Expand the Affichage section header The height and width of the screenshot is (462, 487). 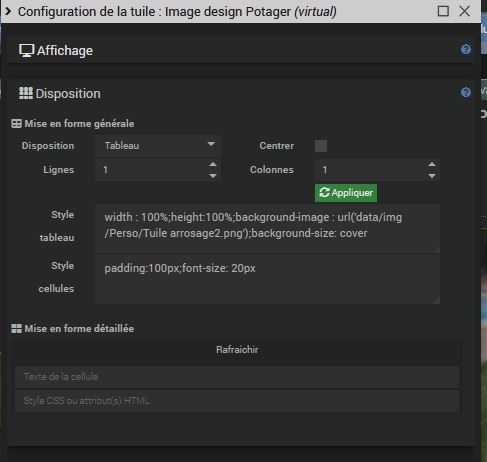[240, 50]
